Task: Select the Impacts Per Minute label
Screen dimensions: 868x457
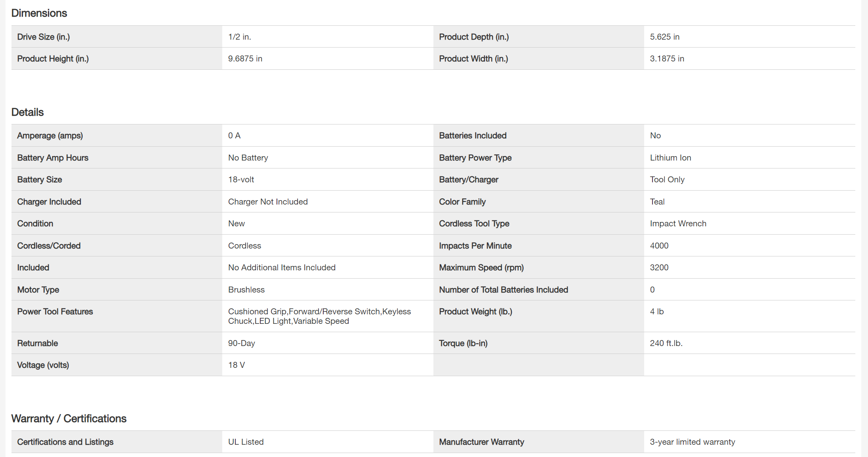Action: click(x=475, y=246)
